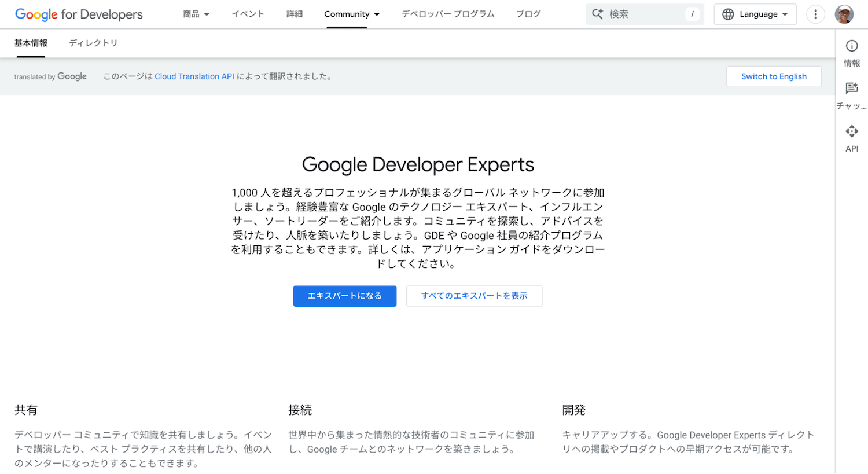Screen dimensions: 868x474
Task: Open the ブログ menu item
Action: 528,14
